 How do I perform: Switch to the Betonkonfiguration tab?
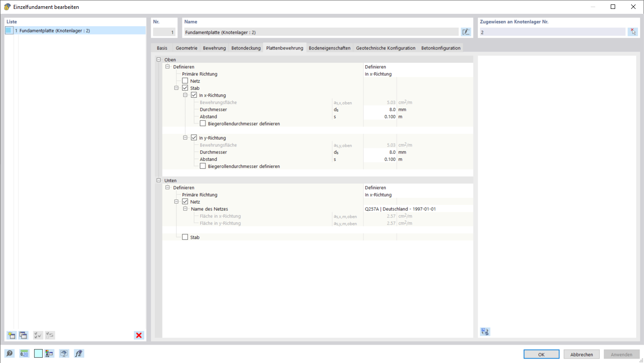(x=441, y=48)
